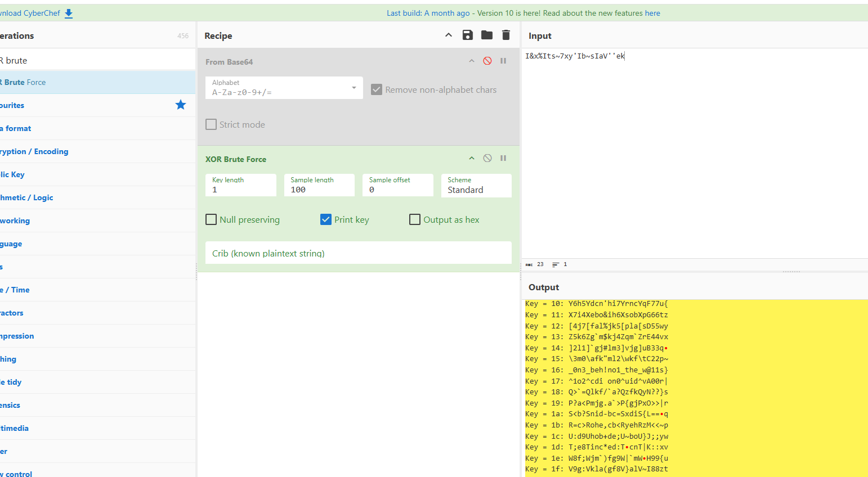Viewport: 868px width, 477px height.
Task: Collapse the recipe operations chevron
Action: coord(449,35)
